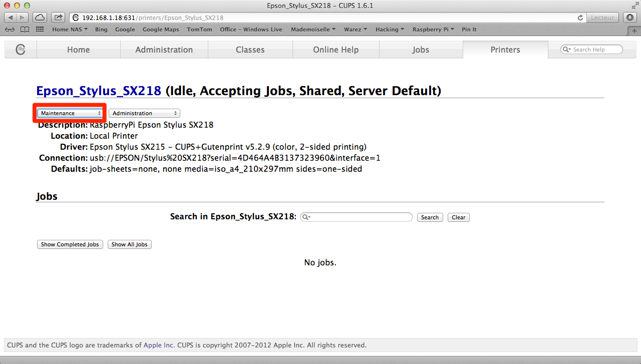The width and height of the screenshot is (641, 364).
Task: Switch to the Classes tab
Action: click(250, 50)
